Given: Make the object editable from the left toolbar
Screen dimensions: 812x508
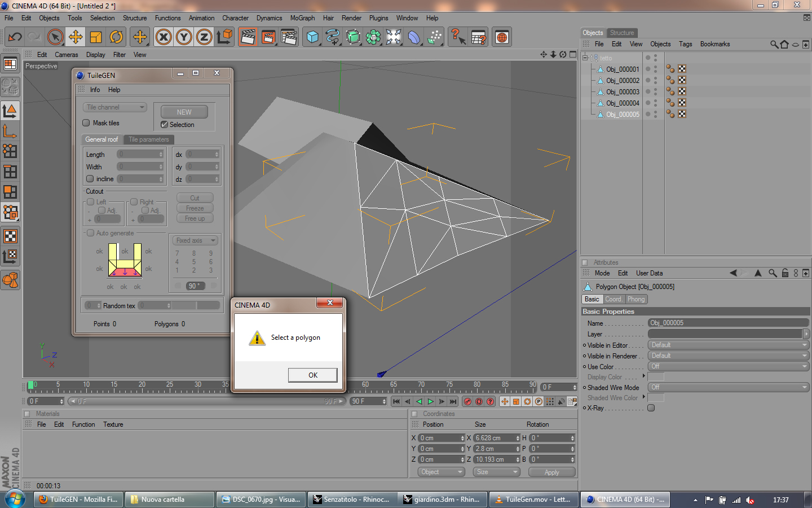Looking at the screenshot, I should pyautogui.click(x=10, y=86).
